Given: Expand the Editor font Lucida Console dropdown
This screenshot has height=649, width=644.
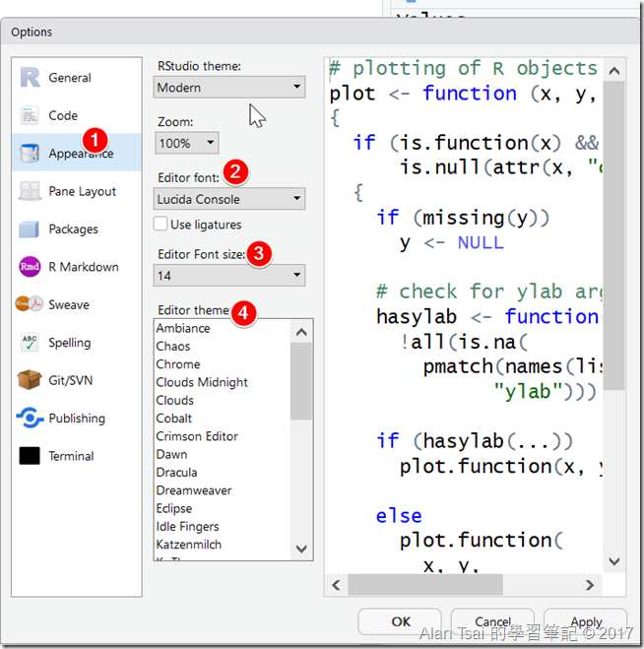Looking at the screenshot, I should (229, 199).
